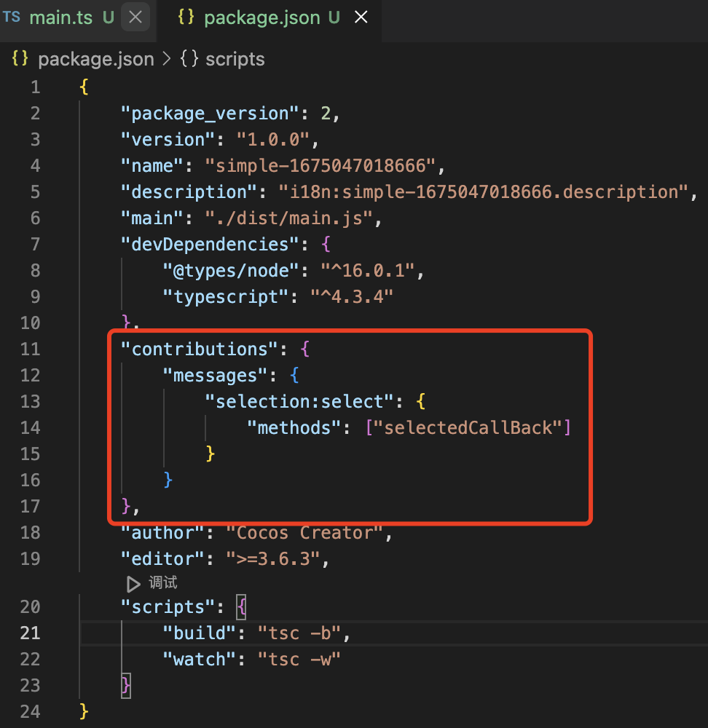Click the "selectedCallBack" string
Screen dimensions: 708x728
(468, 428)
